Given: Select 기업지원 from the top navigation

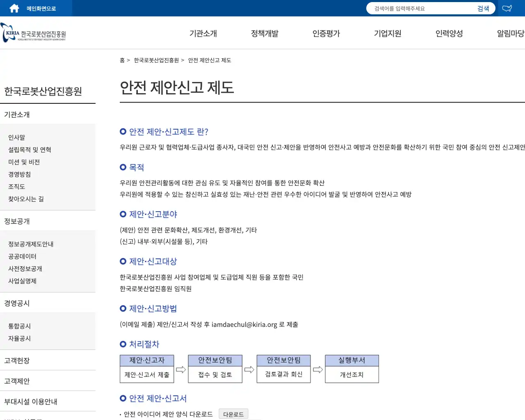Looking at the screenshot, I should [x=387, y=33].
